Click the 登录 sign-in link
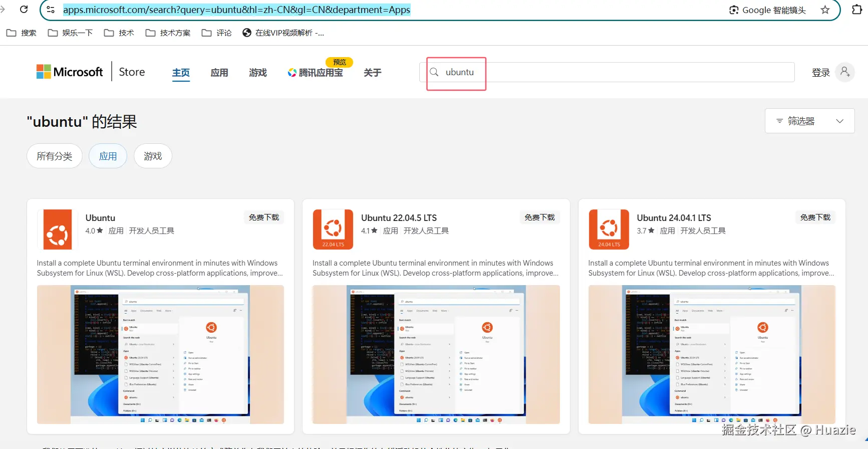This screenshot has width=868, height=449. coord(821,73)
